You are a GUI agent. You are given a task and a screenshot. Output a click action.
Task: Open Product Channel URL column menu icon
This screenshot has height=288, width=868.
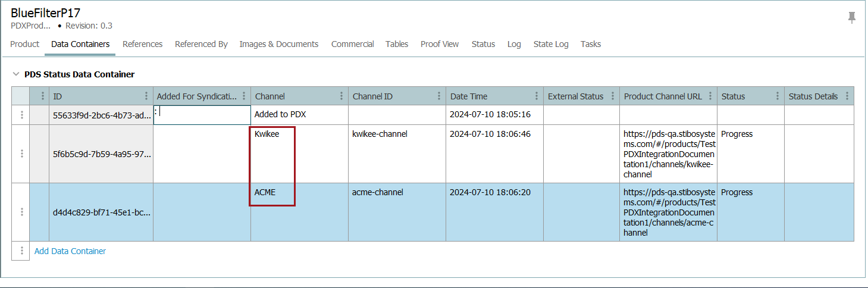tap(710, 96)
